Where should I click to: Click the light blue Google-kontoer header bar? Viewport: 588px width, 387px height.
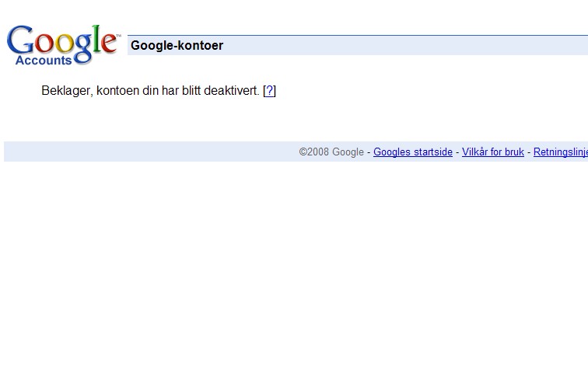tap(358, 45)
